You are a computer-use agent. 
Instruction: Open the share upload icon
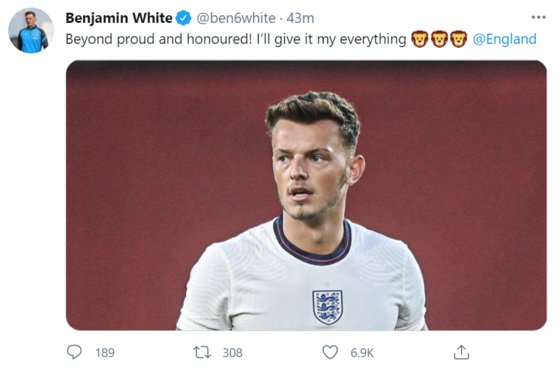[x=461, y=352]
